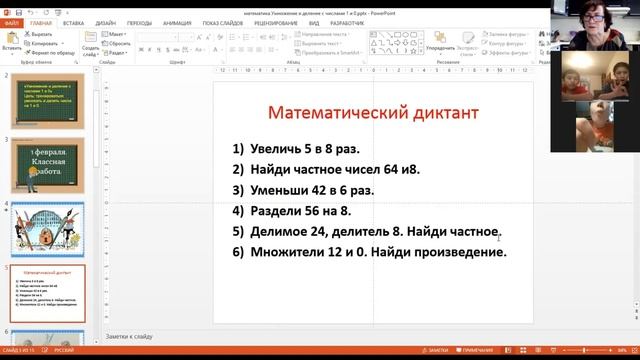Click fit slide to window icon

635,350
